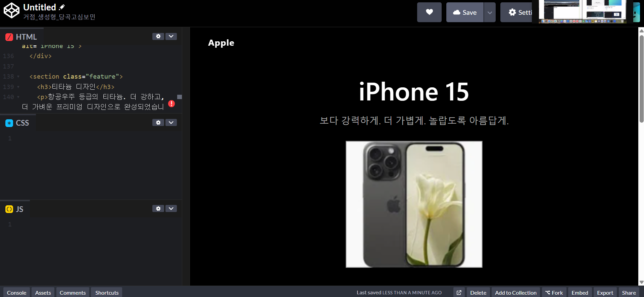The height and width of the screenshot is (297, 644).
Task: Edit pen title with pencil icon
Action: [62, 7]
